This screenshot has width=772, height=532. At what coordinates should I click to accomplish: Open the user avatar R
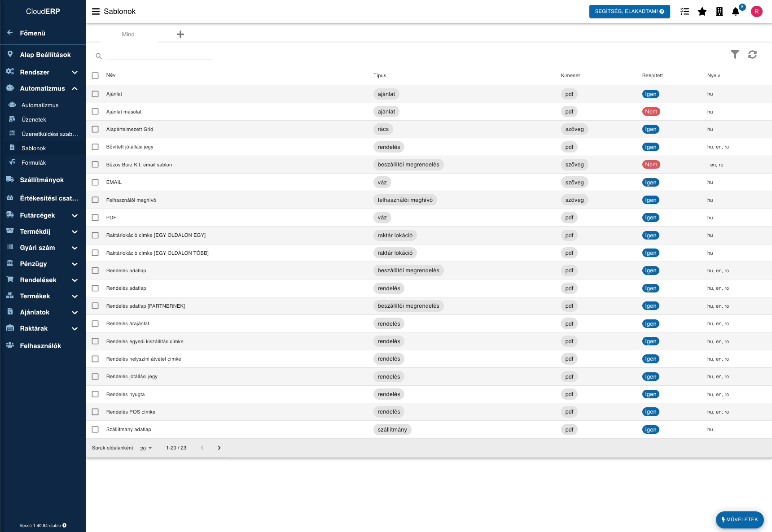coord(756,12)
